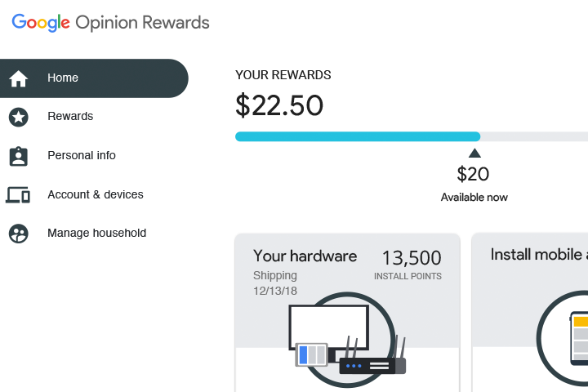
Task: Click the Available now label
Action: click(x=474, y=198)
